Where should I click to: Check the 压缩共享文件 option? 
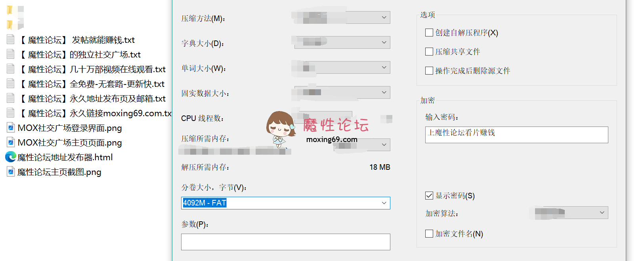click(x=429, y=52)
